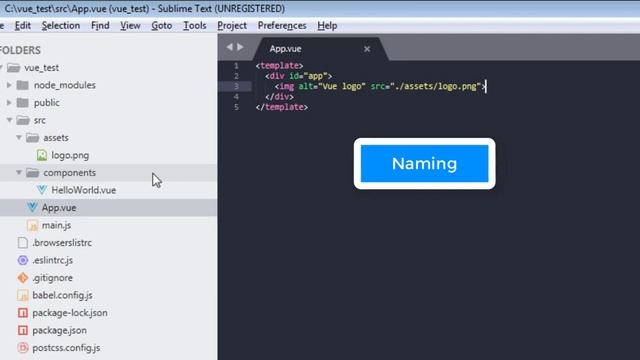The image size is (640, 360).
Task: Click the .gitignore git icon
Action: tap(23, 278)
